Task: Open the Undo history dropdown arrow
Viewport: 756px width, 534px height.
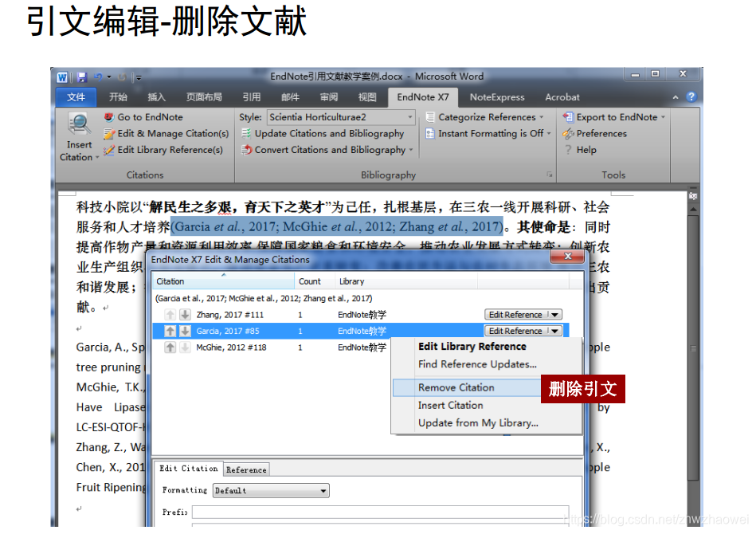Action: (109, 77)
